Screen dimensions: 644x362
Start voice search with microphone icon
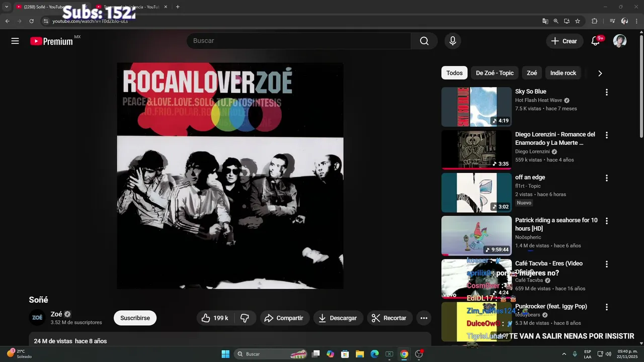click(453, 41)
